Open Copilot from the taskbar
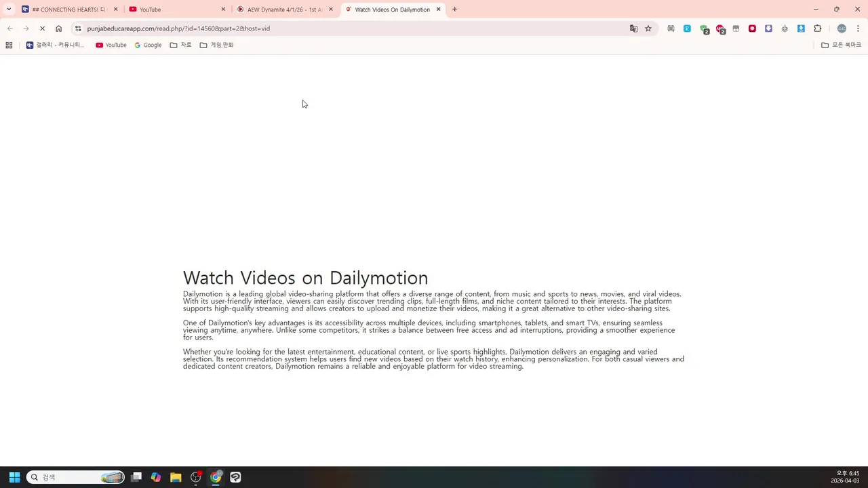Viewport: 868px width, 488px height. pyautogui.click(x=156, y=477)
